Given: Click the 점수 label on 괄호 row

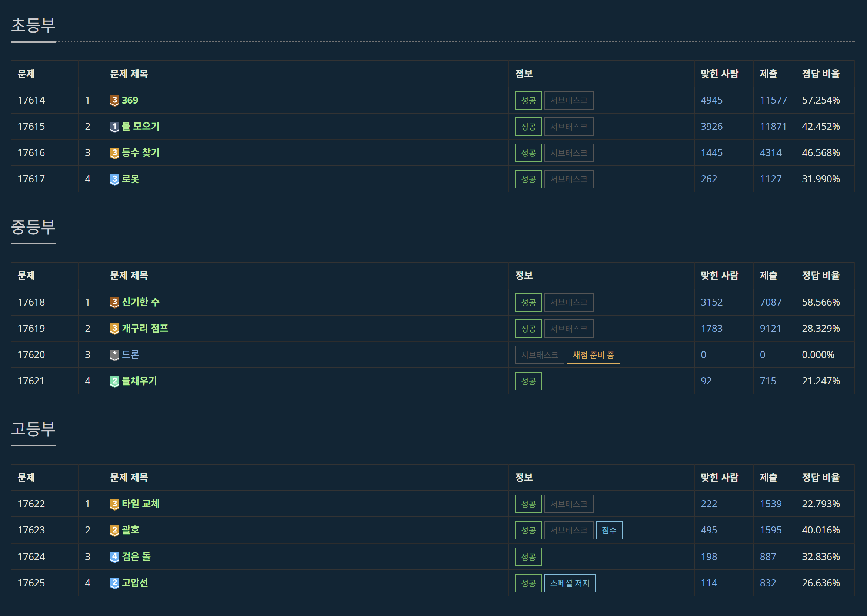Looking at the screenshot, I should coord(609,530).
